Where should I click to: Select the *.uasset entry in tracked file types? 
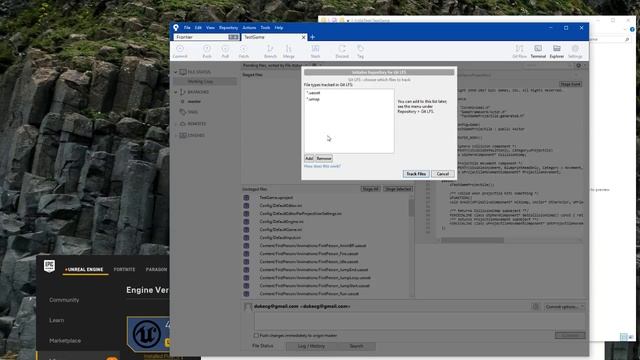[313, 93]
